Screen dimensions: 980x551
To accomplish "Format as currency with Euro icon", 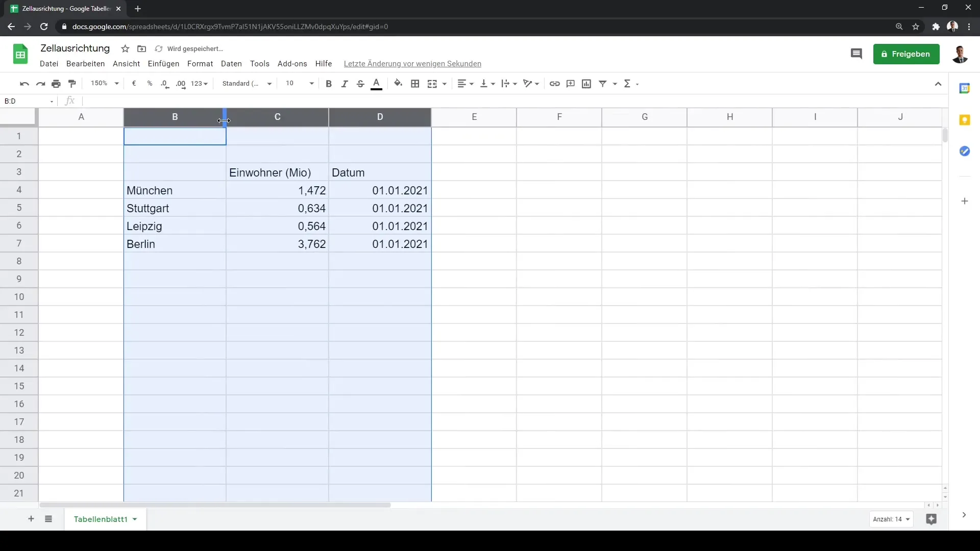I will [134, 84].
